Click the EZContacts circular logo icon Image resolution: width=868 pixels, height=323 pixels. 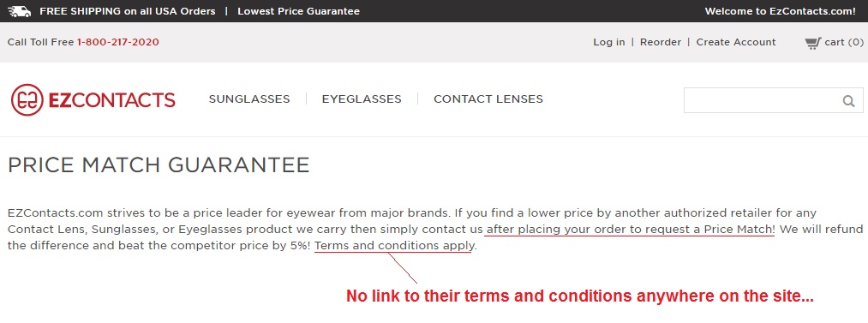click(27, 100)
